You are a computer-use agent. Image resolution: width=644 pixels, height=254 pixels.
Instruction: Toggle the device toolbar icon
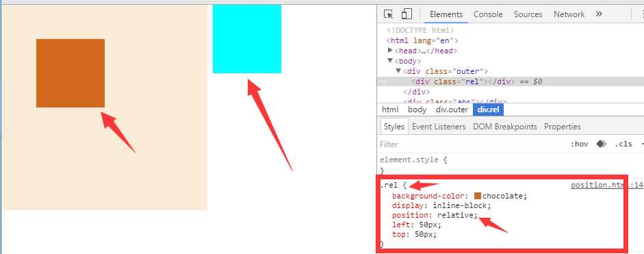coord(407,14)
